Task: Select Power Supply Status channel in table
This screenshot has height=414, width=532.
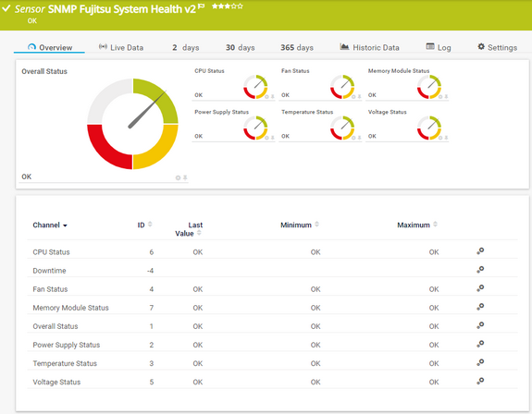Action: (x=67, y=345)
